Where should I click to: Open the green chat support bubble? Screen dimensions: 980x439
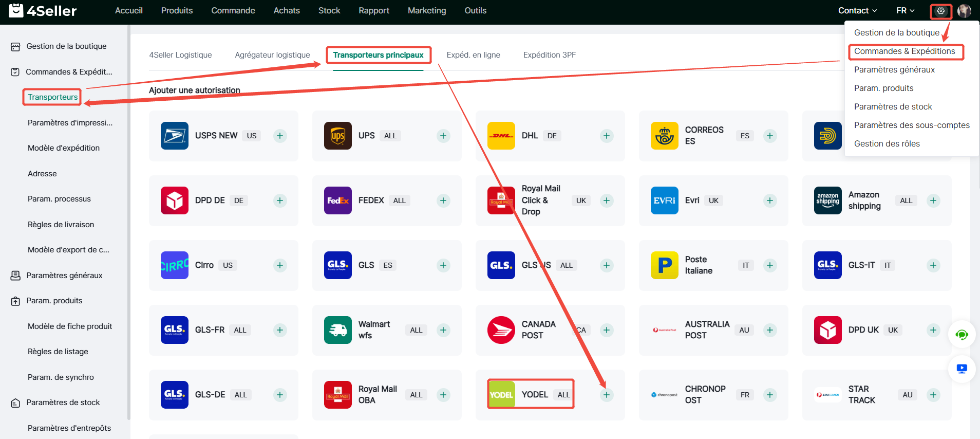(962, 335)
